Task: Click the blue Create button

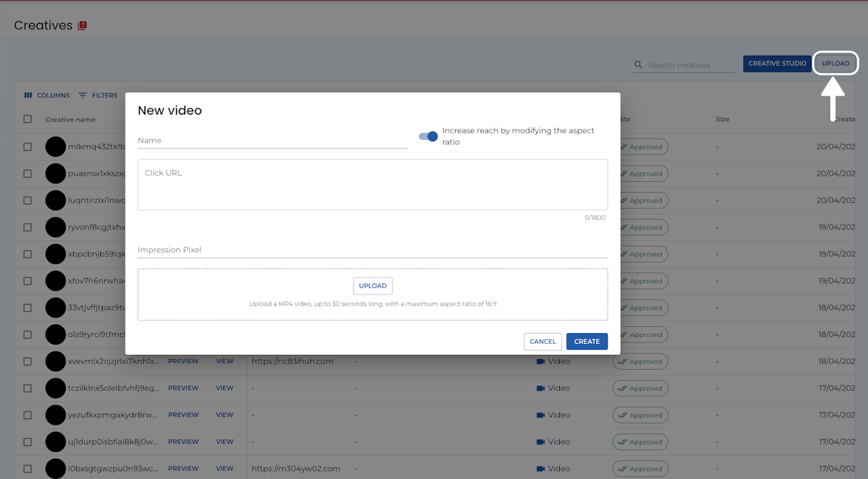Action: pos(587,342)
